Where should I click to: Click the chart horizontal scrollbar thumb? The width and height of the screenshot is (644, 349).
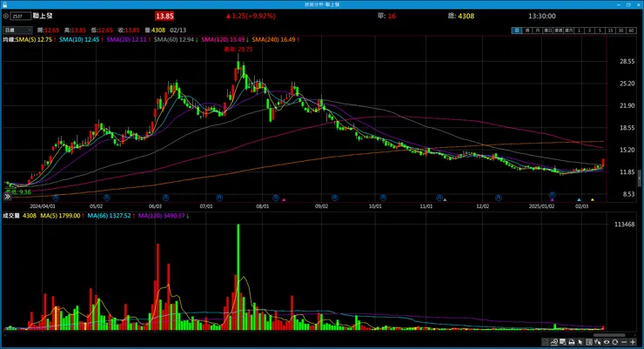pos(609,335)
